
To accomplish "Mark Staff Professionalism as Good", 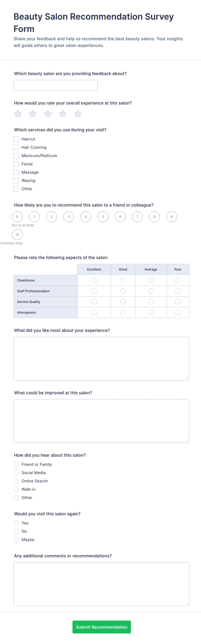I will (x=123, y=291).
